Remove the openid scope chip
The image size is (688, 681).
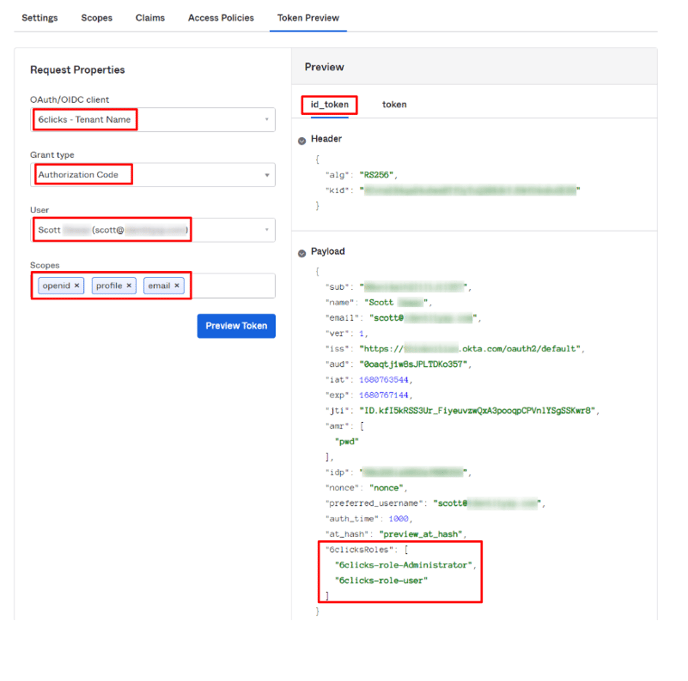click(77, 285)
